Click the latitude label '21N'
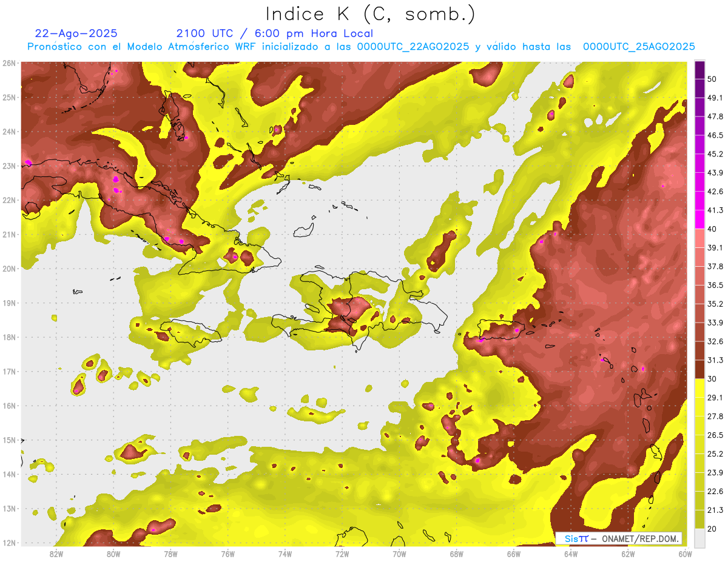Image resolution: width=728 pixels, height=562 pixels. [x=9, y=235]
